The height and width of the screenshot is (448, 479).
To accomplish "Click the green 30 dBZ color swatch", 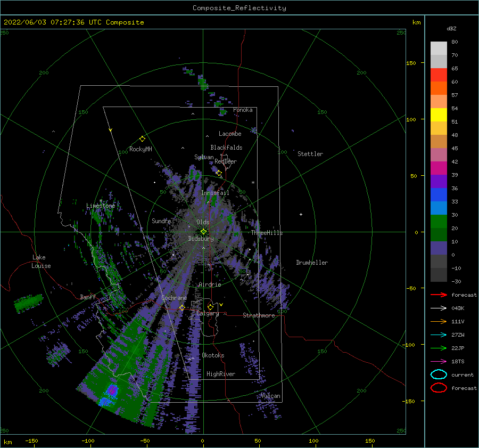I will pyautogui.click(x=439, y=222).
